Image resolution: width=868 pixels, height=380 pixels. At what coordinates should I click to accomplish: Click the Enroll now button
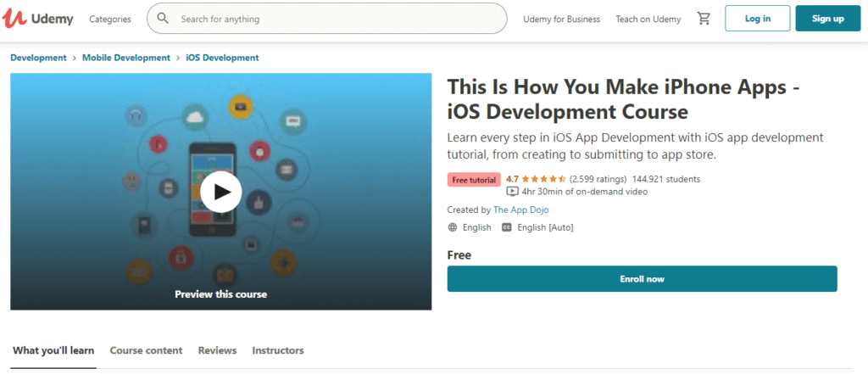pos(643,278)
